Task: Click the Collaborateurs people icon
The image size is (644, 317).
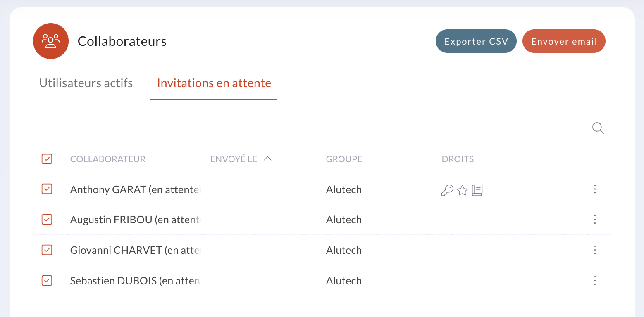Action: [51, 41]
